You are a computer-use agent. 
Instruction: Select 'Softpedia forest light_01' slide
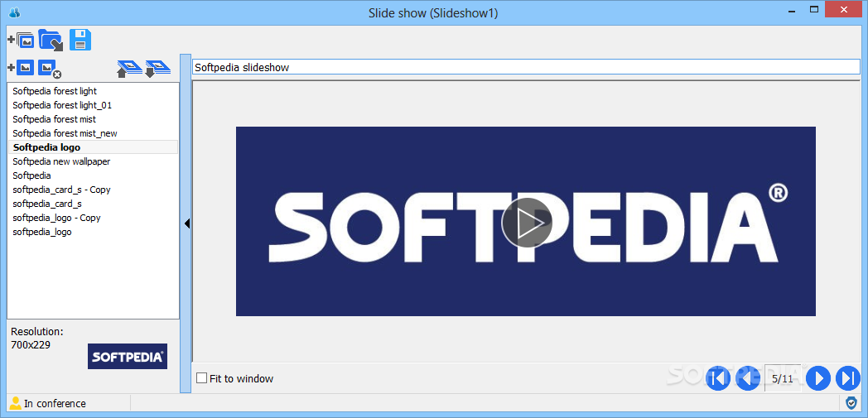62,105
